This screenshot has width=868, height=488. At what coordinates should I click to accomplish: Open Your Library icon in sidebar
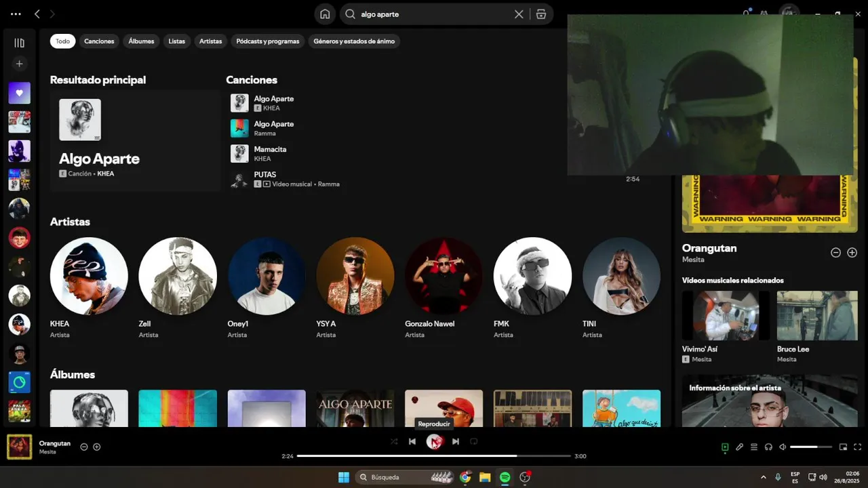tap(19, 43)
